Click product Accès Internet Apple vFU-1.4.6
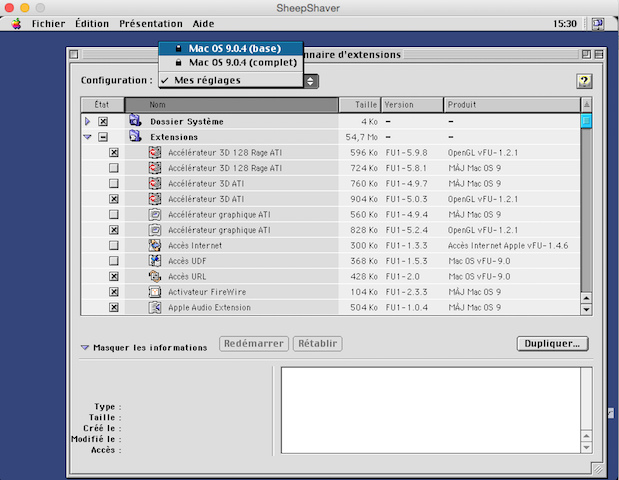The width and height of the screenshot is (619, 480). [x=508, y=246]
